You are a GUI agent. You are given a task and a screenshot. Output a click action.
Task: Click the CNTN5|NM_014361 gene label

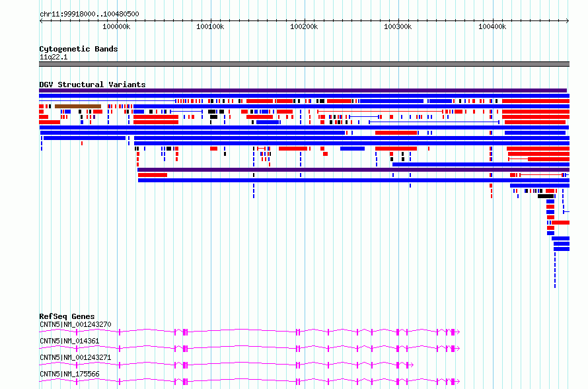coord(69,341)
